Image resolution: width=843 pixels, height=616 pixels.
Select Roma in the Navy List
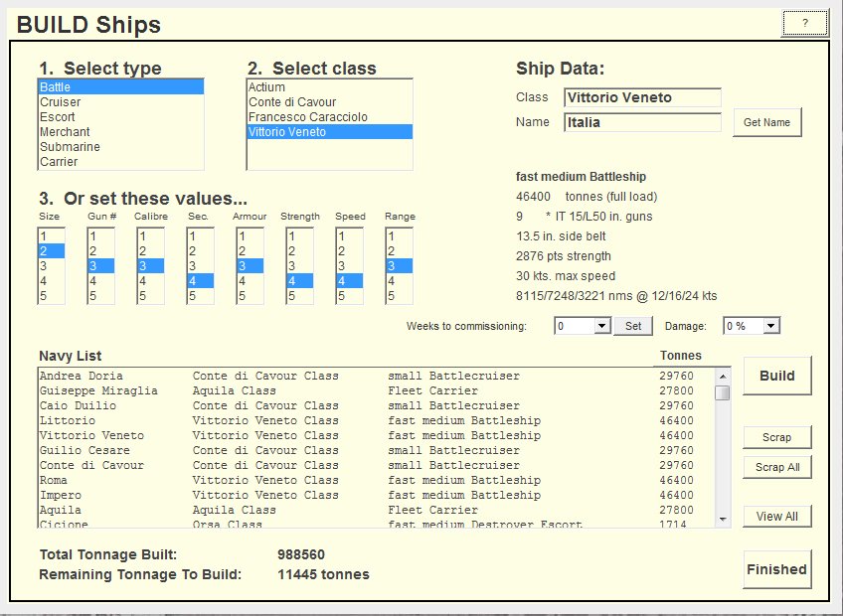click(x=54, y=480)
